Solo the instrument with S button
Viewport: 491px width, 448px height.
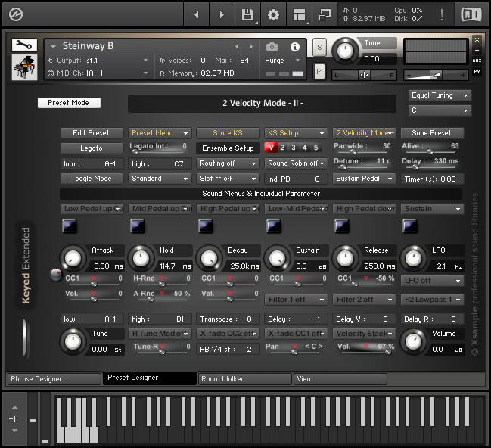[x=319, y=47]
